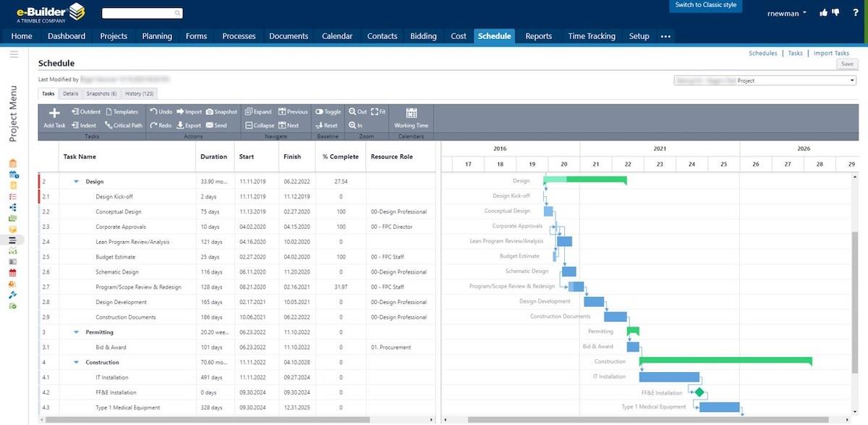Image resolution: width=868 pixels, height=425 pixels.
Task: Click the thumbs up feedback icon
Action: click(823, 12)
